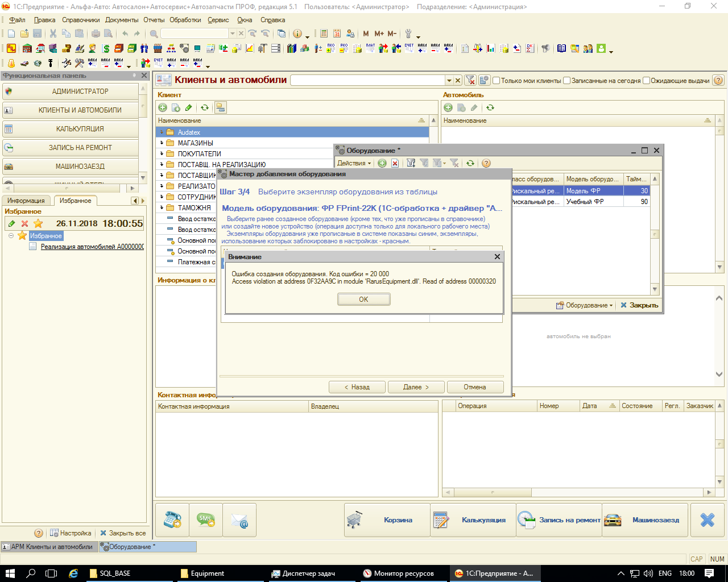Select the Audatex folder row
Image resolution: width=728 pixels, height=582 pixels.
[x=292, y=132]
